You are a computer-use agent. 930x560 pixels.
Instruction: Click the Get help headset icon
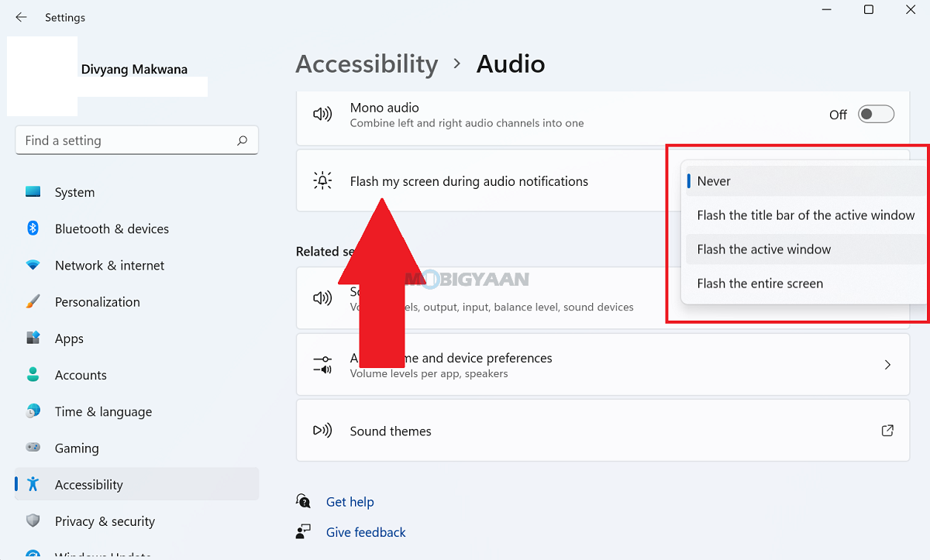[x=303, y=501]
